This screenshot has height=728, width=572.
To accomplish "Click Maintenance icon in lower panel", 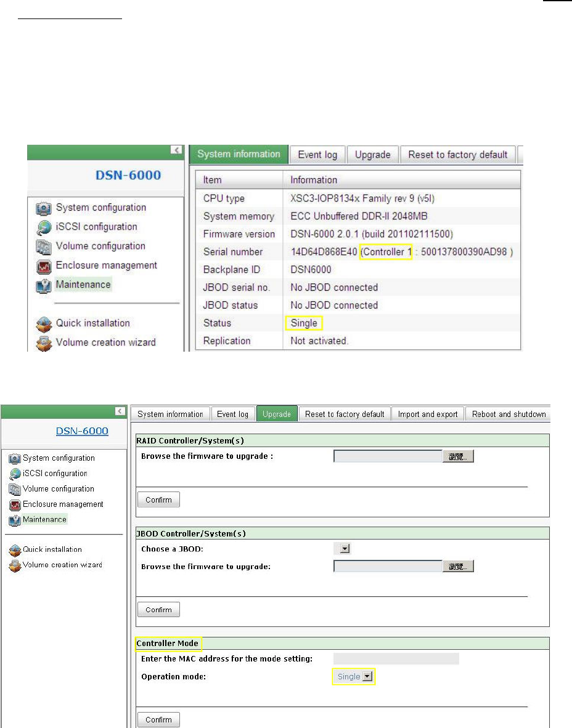I will (x=15, y=520).
